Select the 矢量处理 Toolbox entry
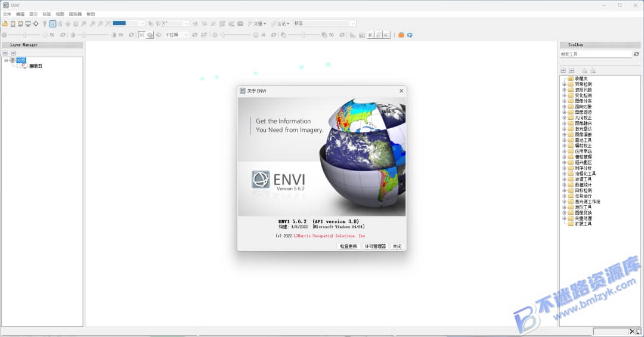644x337 pixels. click(x=583, y=218)
